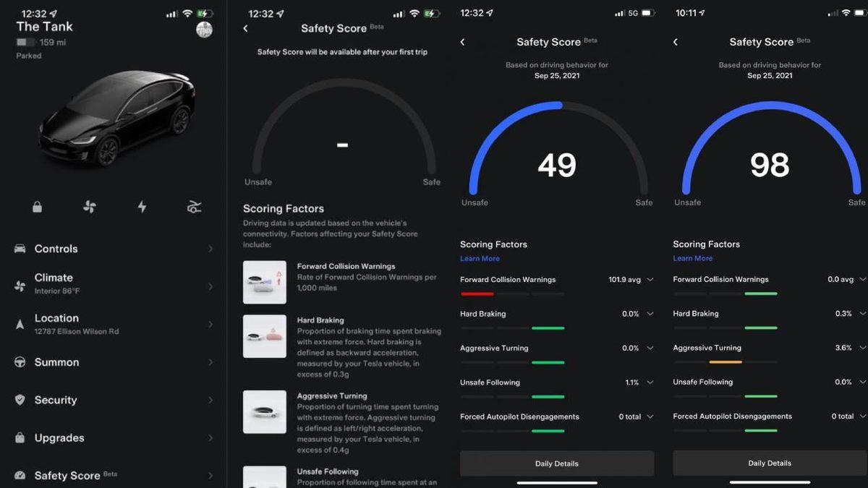Tap the steering wheel icon beside Summon

pos(20,362)
